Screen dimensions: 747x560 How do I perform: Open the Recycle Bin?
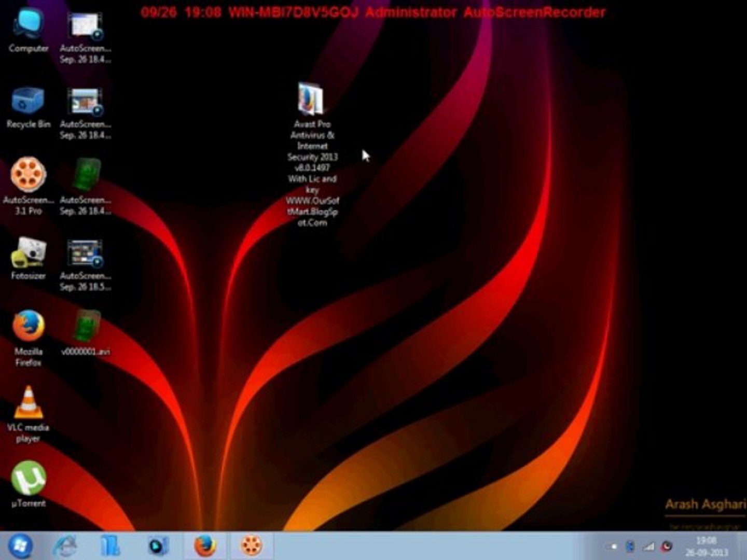coord(28,101)
